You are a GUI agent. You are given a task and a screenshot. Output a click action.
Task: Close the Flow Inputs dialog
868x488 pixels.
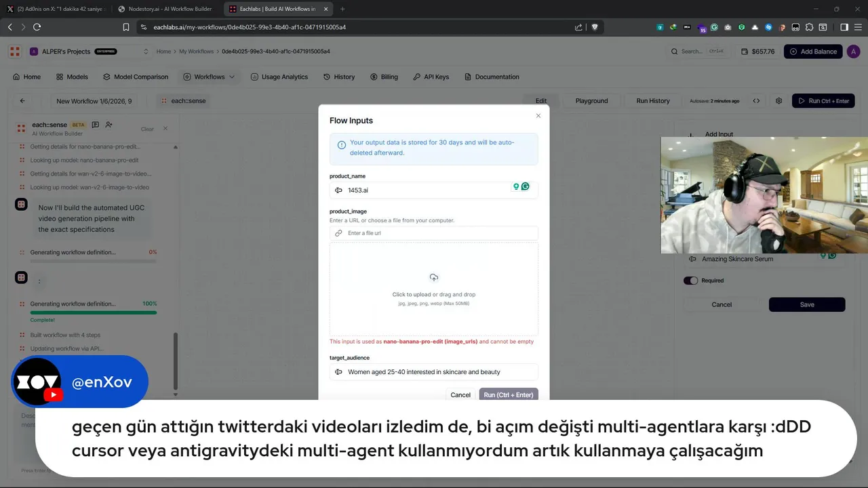[538, 116]
